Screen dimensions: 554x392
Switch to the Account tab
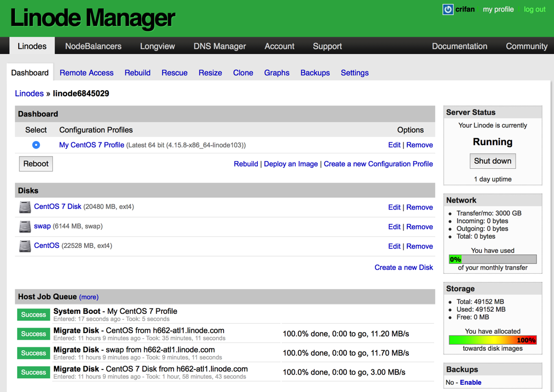[x=279, y=46]
